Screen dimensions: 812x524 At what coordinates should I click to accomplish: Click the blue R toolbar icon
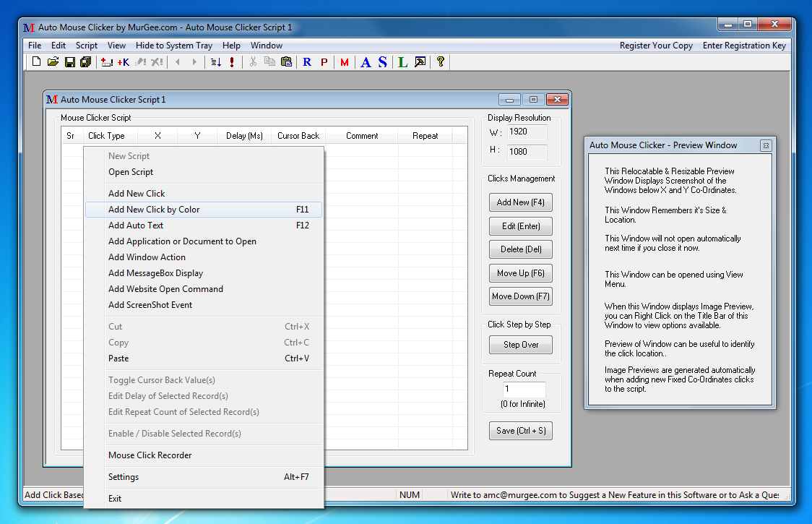click(x=307, y=61)
